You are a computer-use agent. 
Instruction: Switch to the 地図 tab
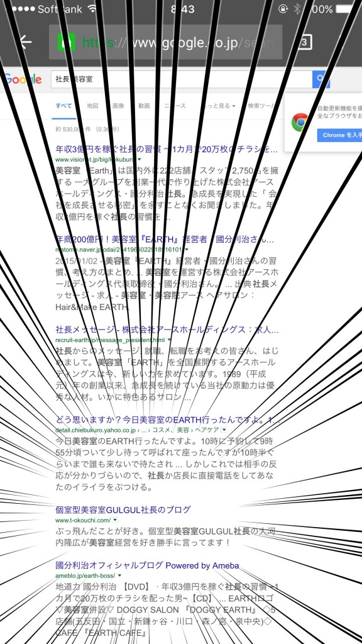tap(93, 106)
